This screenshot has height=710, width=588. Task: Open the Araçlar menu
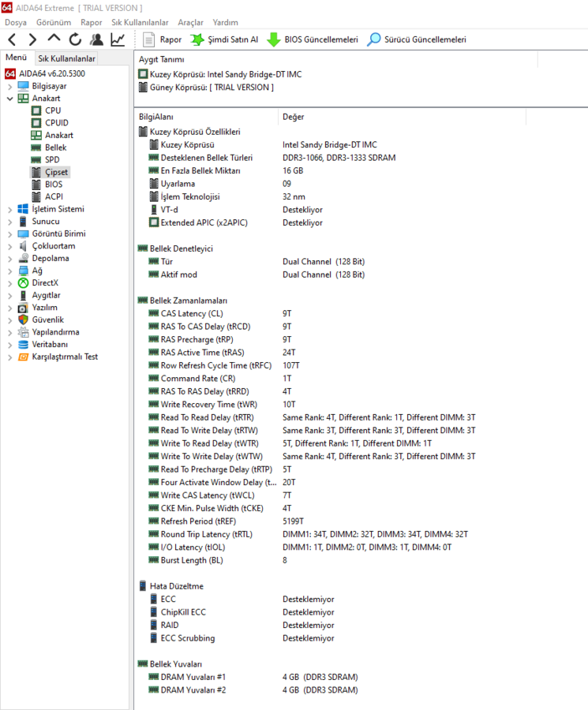coord(191,22)
